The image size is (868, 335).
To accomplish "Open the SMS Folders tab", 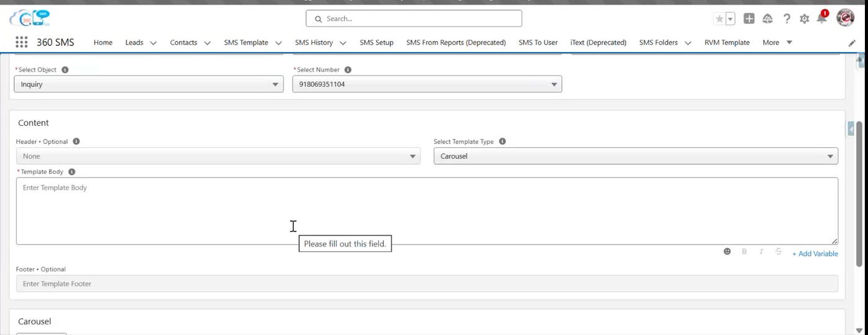I will click(658, 43).
